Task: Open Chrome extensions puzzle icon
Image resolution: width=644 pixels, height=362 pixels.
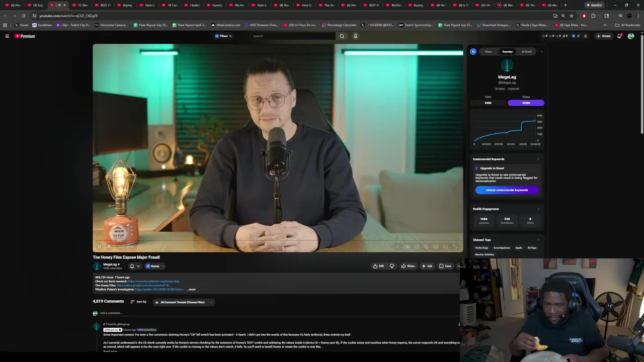Action: tap(593, 16)
